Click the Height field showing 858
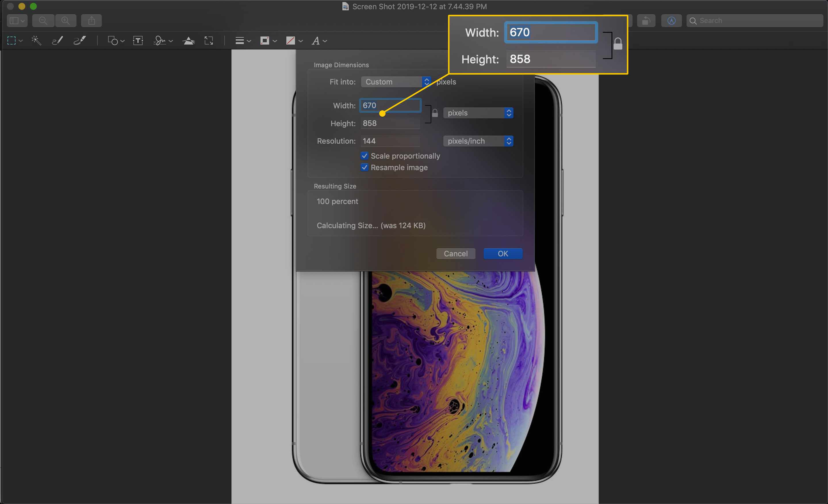 (390, 123)
